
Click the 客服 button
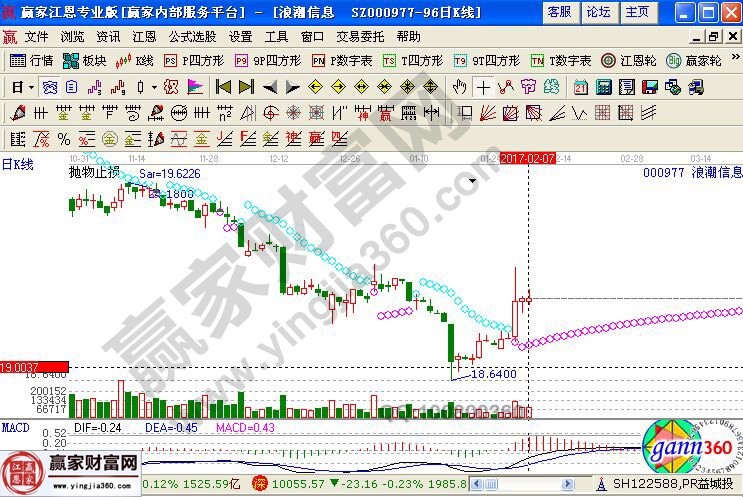tap(560, 12)
